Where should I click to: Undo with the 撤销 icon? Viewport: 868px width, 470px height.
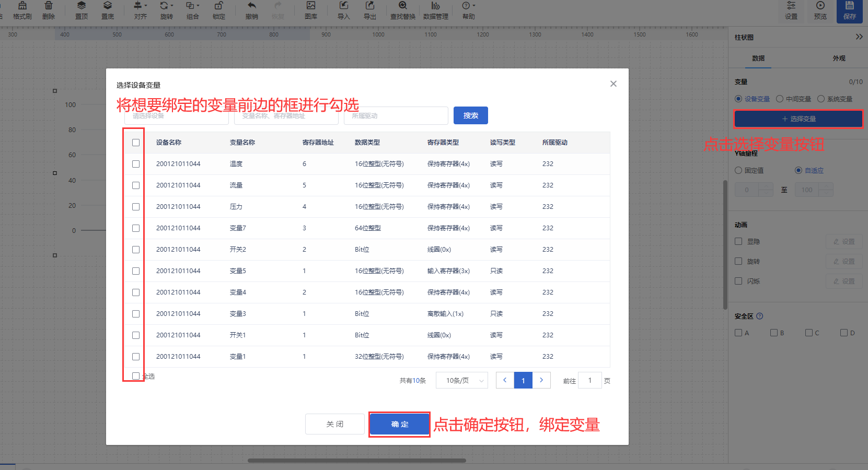pos(252,10)
